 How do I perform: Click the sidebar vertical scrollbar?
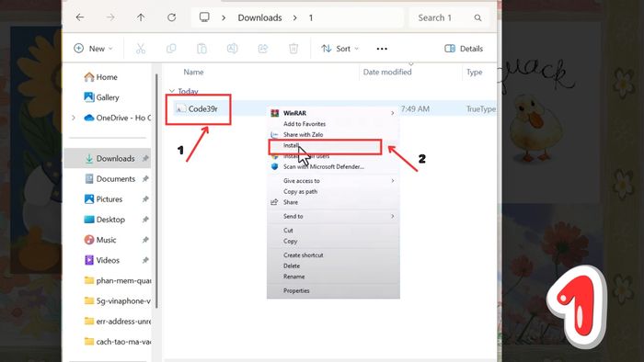pos(156,190)
